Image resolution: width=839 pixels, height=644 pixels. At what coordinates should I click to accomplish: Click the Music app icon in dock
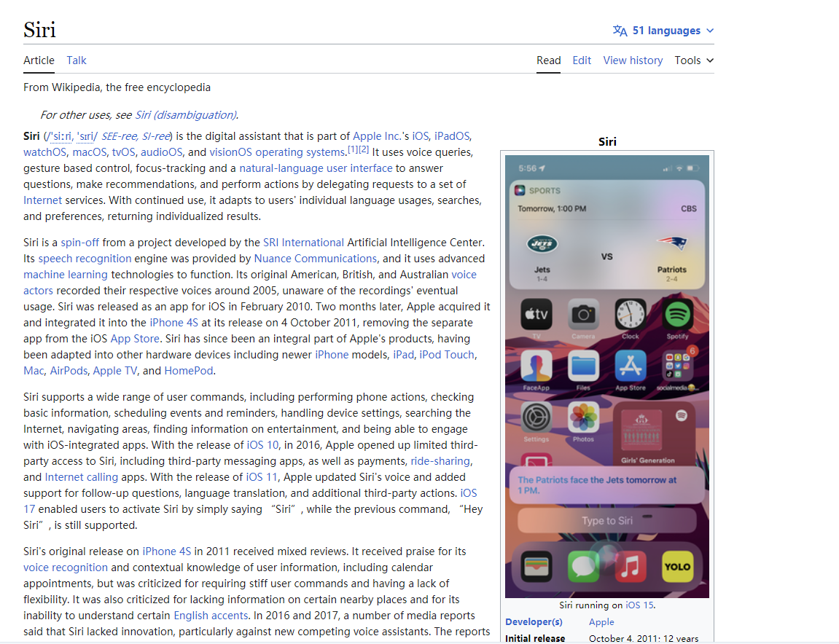(x=631, y=566)
